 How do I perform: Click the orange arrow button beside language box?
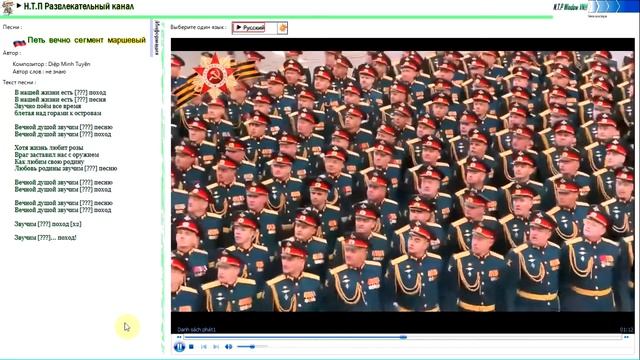point(282,28)
